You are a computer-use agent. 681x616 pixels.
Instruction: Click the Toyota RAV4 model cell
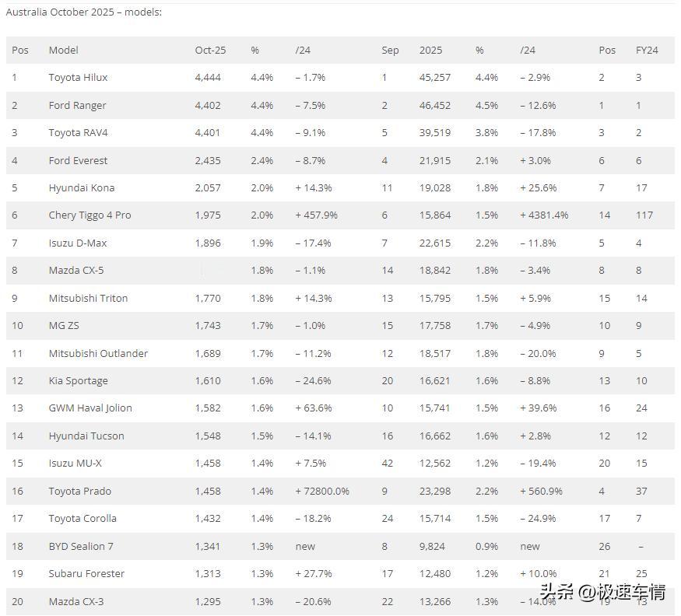coord(78,133)
